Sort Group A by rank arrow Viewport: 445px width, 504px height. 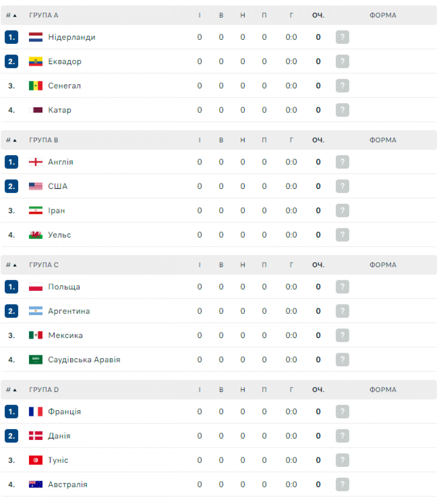pos(15,16)
